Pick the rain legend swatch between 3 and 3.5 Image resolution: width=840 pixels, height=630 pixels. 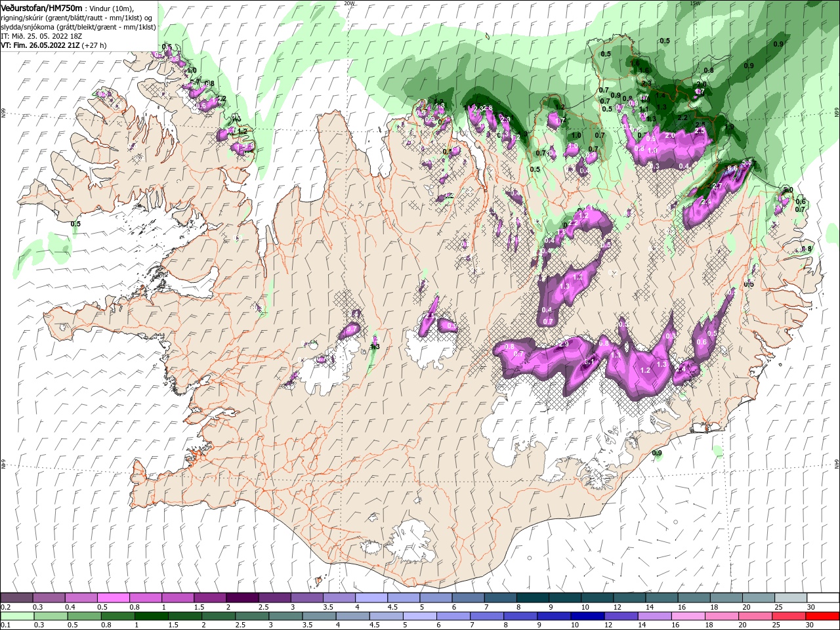285,616
